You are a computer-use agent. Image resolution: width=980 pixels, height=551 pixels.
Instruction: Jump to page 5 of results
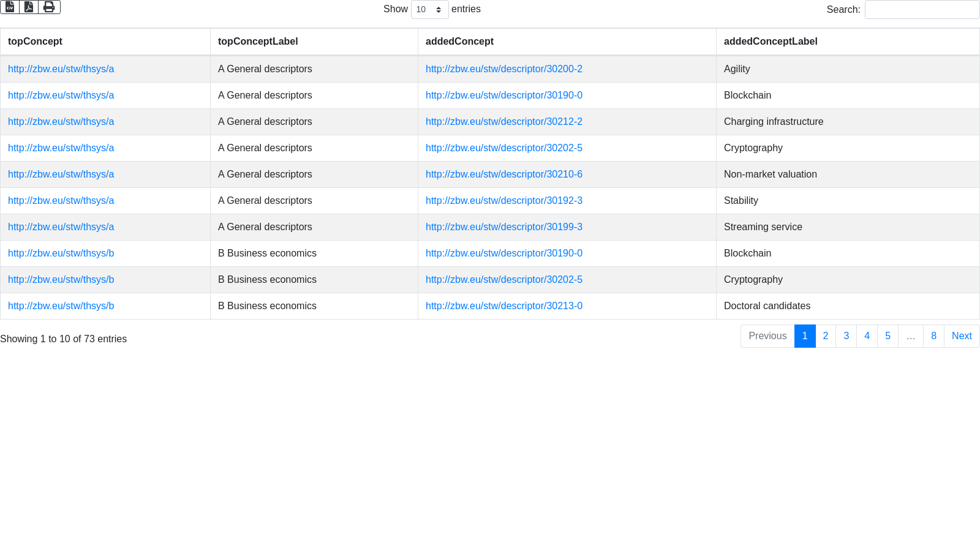(x=888, y=336)
